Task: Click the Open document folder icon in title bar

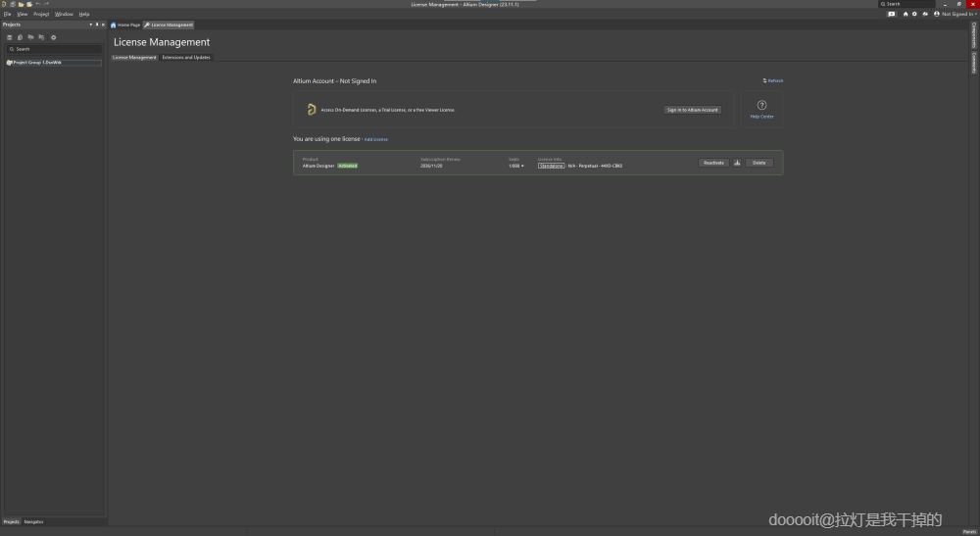Action: 21,4
